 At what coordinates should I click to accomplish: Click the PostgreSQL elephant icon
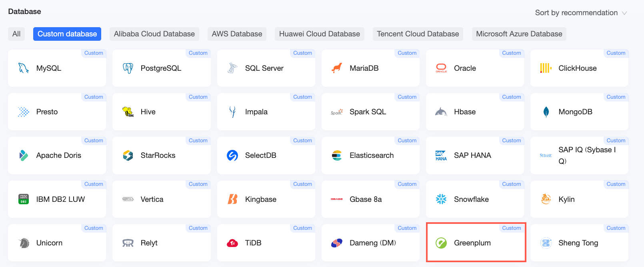(128, 68)
